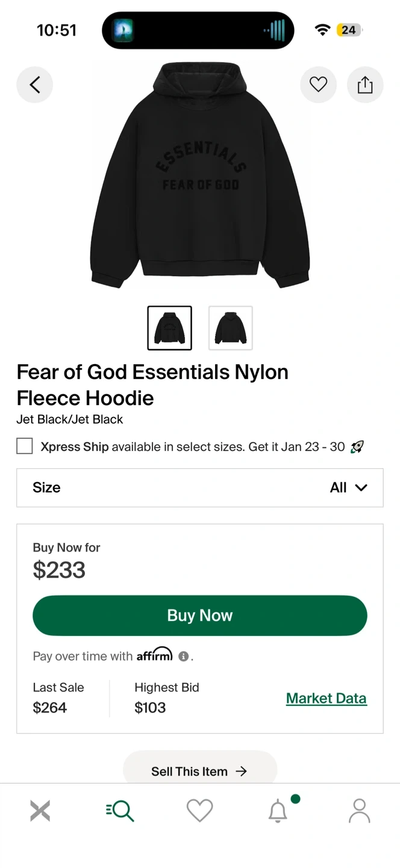Open the Market Data link
The width and height of the screenshot is (400, 868).
click(326, 698)
